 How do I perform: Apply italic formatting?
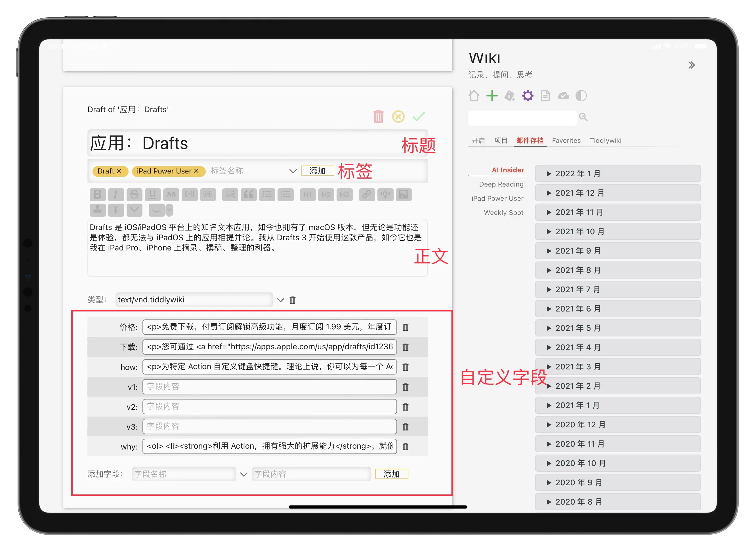click(116, 194)
